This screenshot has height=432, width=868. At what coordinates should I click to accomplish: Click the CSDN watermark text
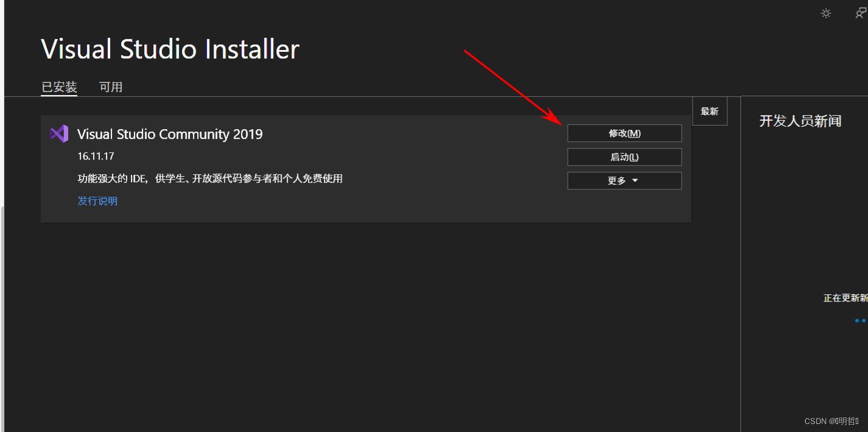[831, 421]
